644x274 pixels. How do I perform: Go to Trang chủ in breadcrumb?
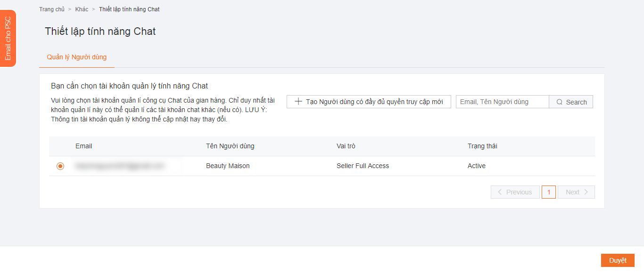(x=52, y=9)
